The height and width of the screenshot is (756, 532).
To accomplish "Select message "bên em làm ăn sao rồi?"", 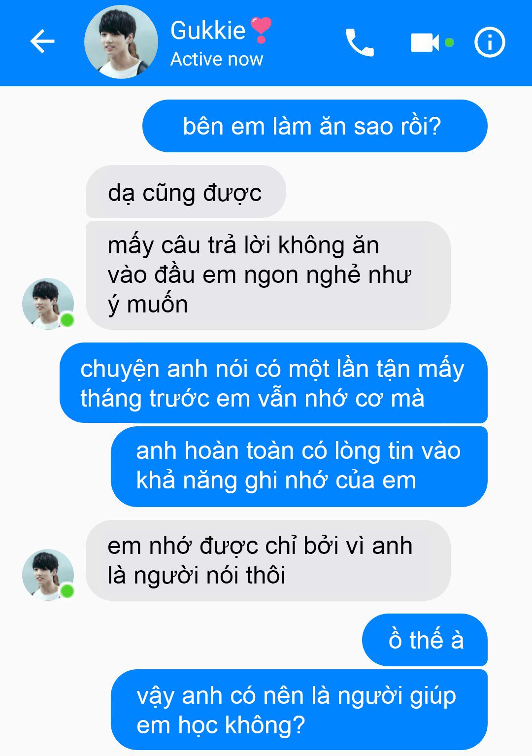I will (315, 126).
